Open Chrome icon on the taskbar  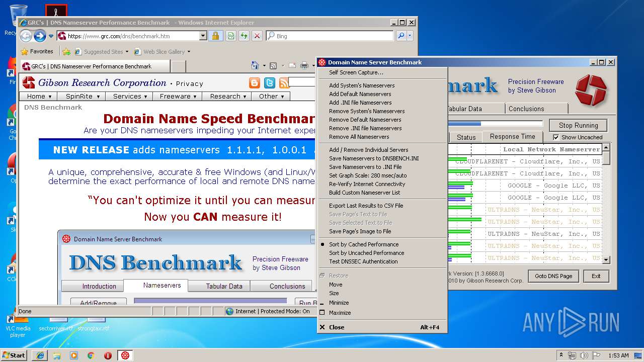(x=91, y=355)
